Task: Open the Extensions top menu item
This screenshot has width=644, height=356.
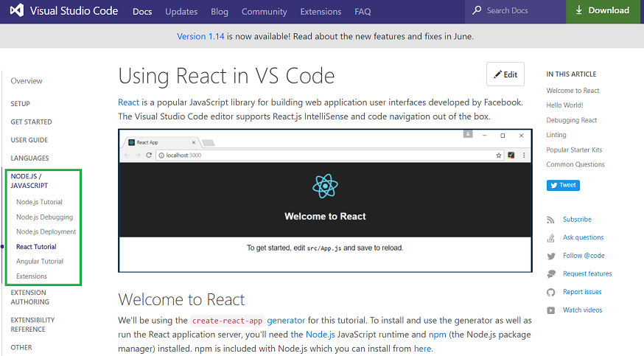Action: coord(321,12)
